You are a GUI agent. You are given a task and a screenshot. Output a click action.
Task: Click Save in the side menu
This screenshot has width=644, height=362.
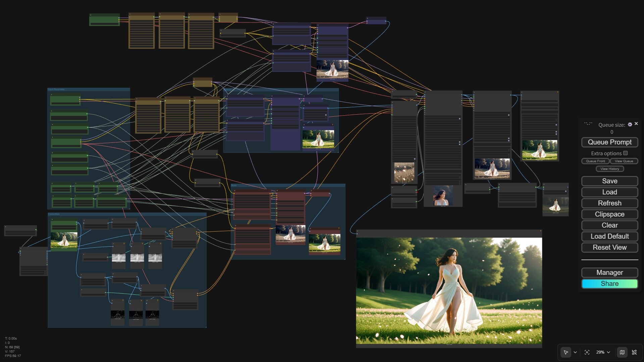609,181
